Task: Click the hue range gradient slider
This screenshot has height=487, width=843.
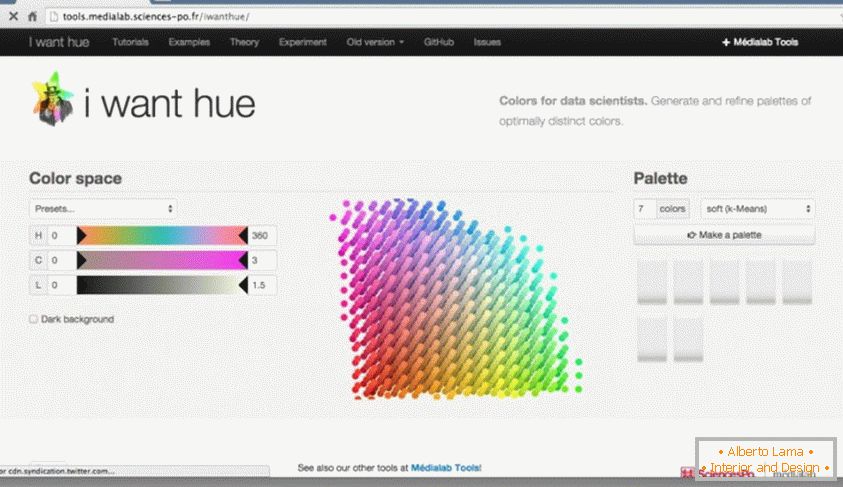Action: [162, 235]
